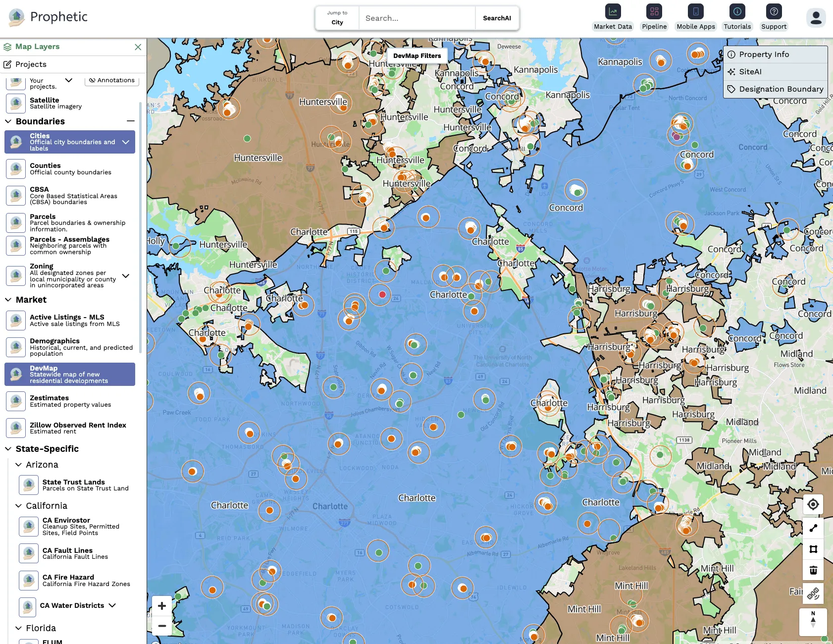This screenshot has width=833, height=644.
Task: Close the Map Layers panel
Action: (x=138, y=47)
